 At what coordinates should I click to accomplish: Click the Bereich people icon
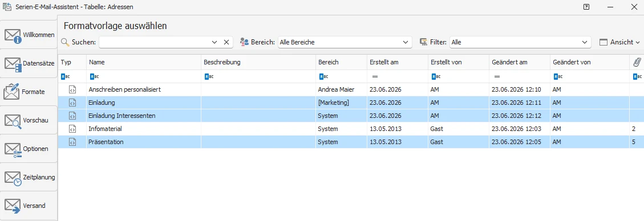[x=244, y=42]
